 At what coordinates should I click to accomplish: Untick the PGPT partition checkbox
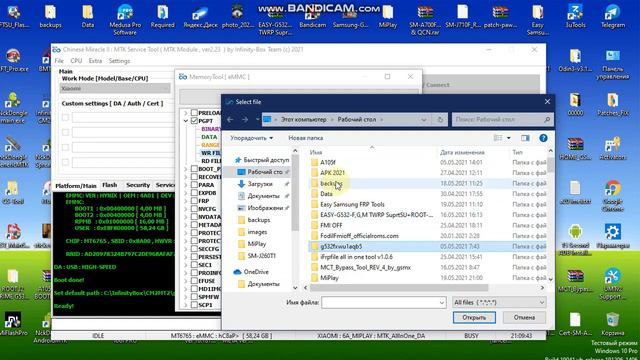coord(194,121)
